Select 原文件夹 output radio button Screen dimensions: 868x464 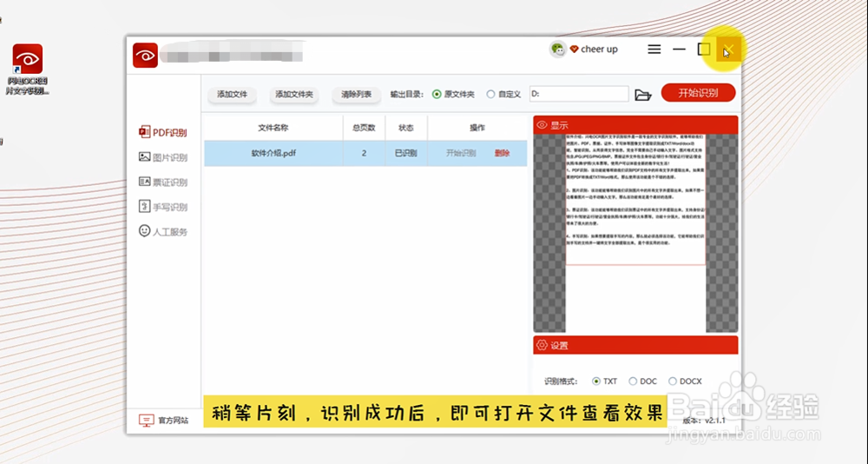(437, 94)
